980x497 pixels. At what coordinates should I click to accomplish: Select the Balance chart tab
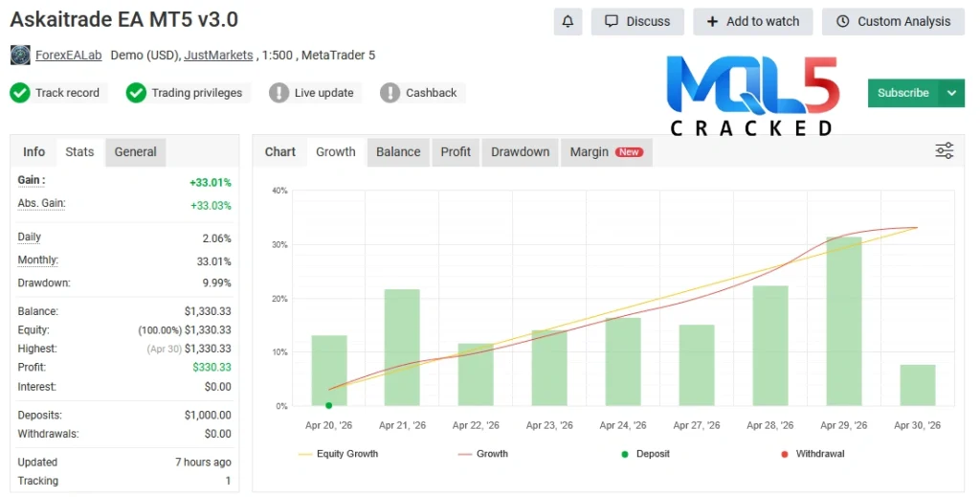tap(398, 152)
